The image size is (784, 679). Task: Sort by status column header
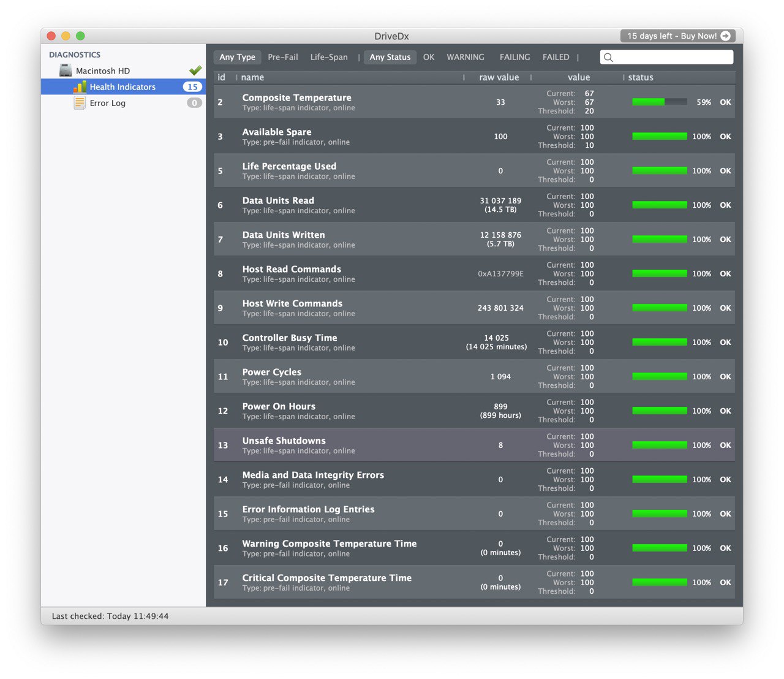click(x=641, y=77)
